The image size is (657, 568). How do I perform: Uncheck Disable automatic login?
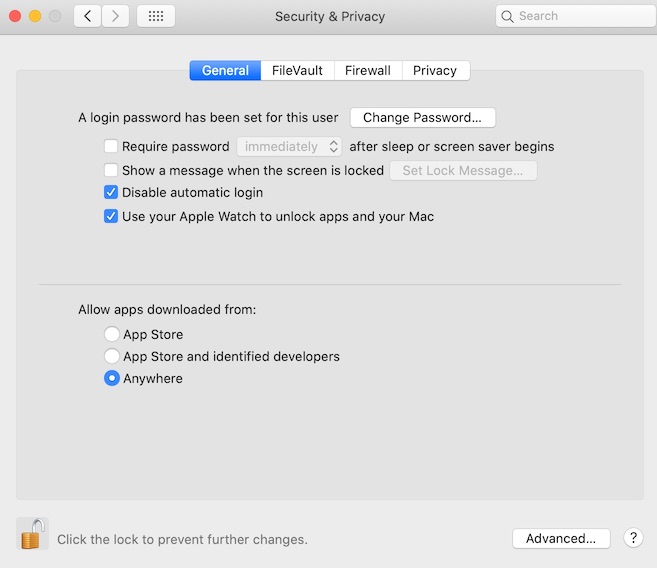click(x=111, y=193)
